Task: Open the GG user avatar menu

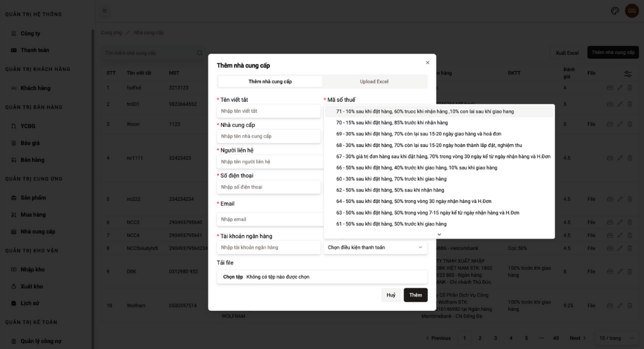Action: [x=631, y=11]
